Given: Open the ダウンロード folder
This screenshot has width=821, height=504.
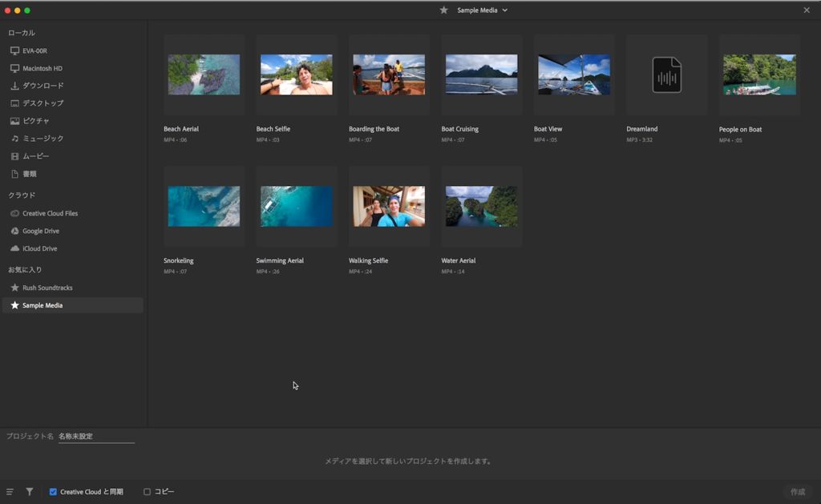Looking at the screenshot, I should (42, 86).
